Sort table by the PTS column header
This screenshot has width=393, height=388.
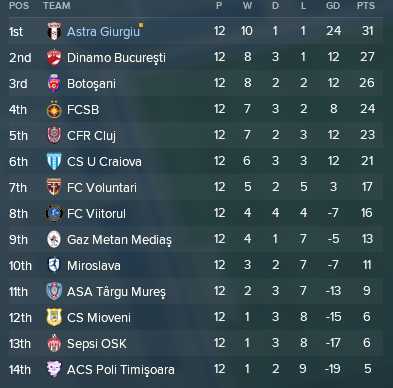click(x=366, y=6)
